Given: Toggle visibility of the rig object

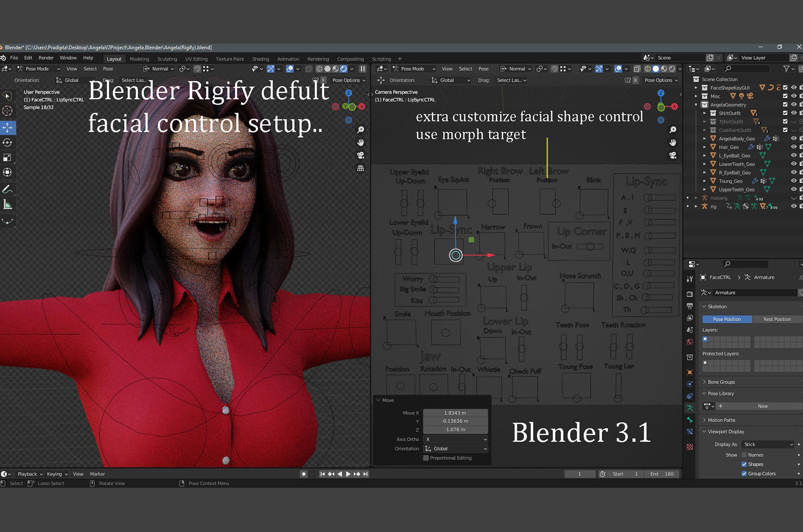Looking at the screenshot, I should (x=794, y=206).
